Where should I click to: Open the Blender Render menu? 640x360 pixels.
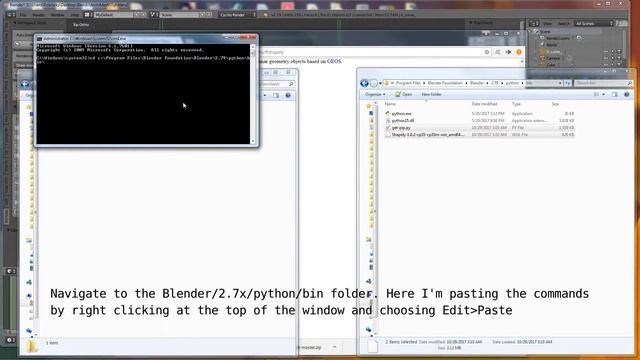[38, 15]
